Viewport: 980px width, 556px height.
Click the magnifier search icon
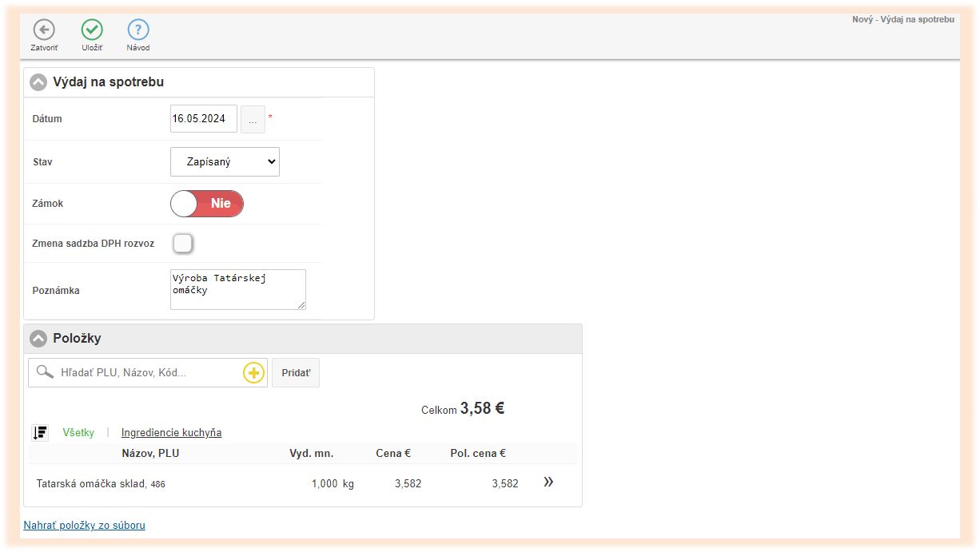[46, 372]
